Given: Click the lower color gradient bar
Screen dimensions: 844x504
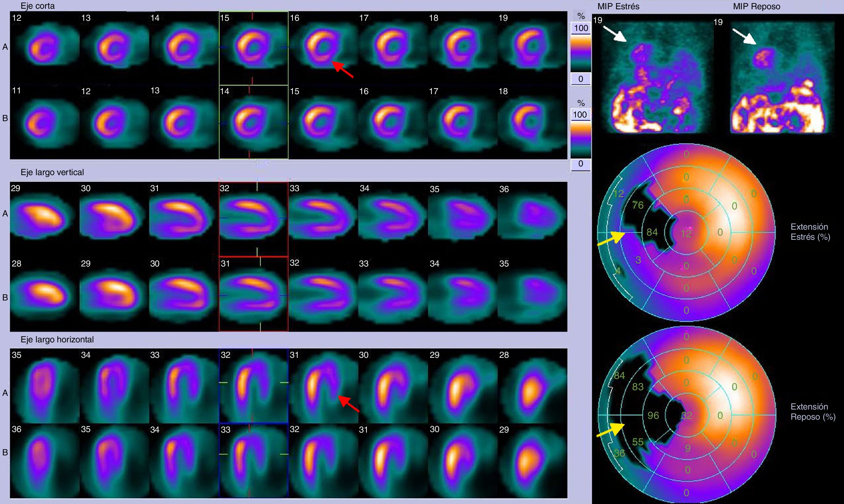Looking at the screenshot, I should [x=581, y=140].
